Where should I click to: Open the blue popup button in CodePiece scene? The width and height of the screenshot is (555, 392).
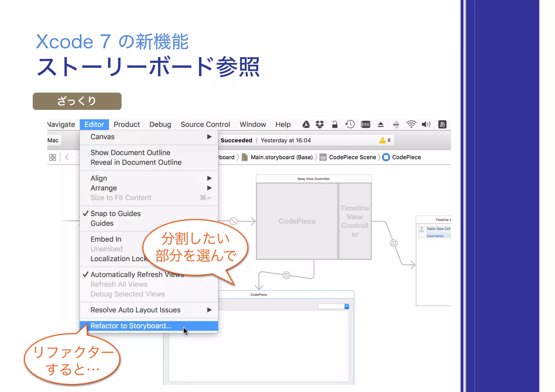(347, 306)
